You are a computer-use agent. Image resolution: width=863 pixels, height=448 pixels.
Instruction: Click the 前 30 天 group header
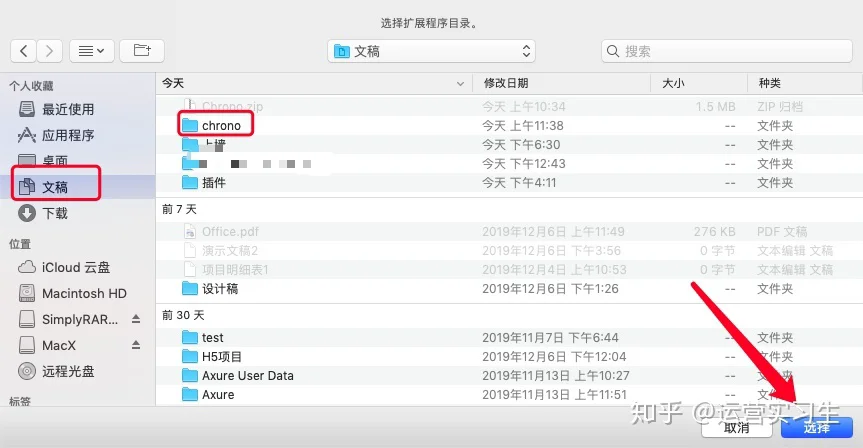pos(183,315)
